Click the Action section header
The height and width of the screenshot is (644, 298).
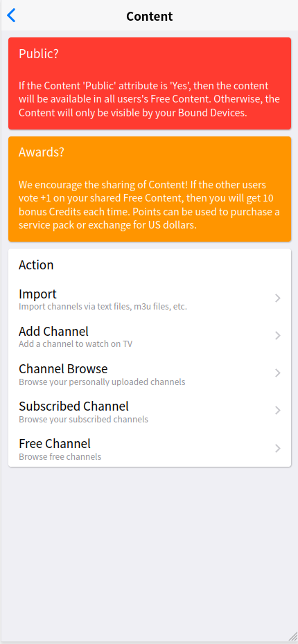pyautogui.click(x=36, y=265)
